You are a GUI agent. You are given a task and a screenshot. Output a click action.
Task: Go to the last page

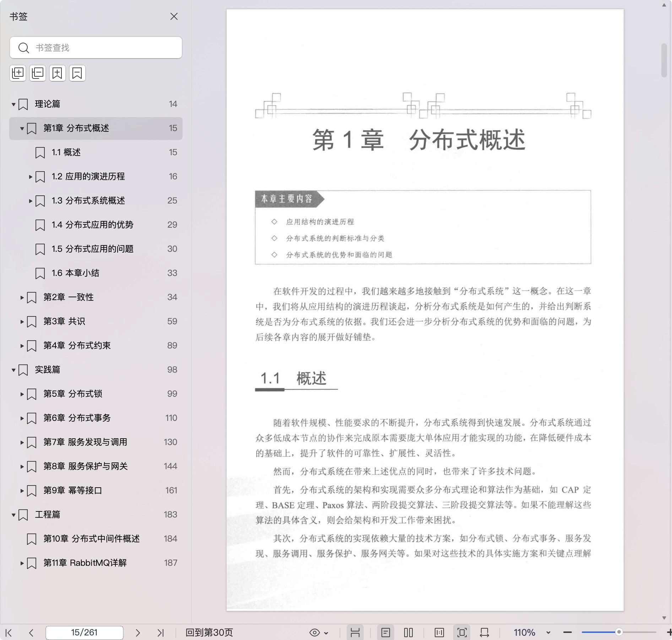pyautogui.click(x=161, y=633)
